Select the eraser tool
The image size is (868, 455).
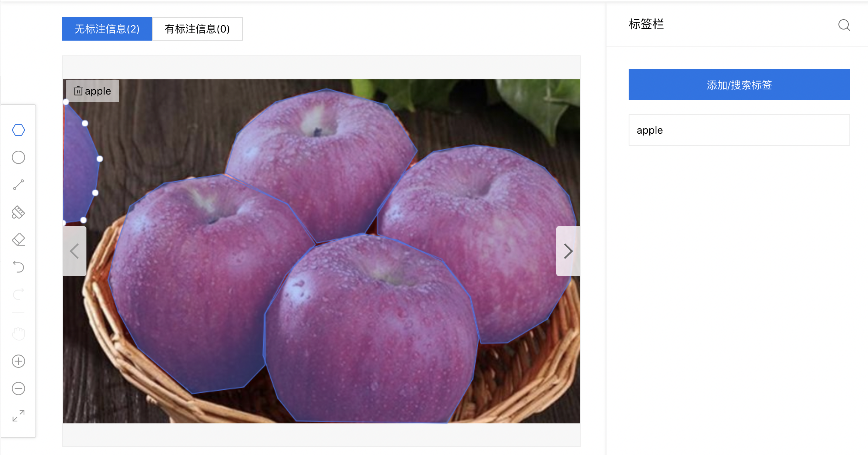(18, 239)
